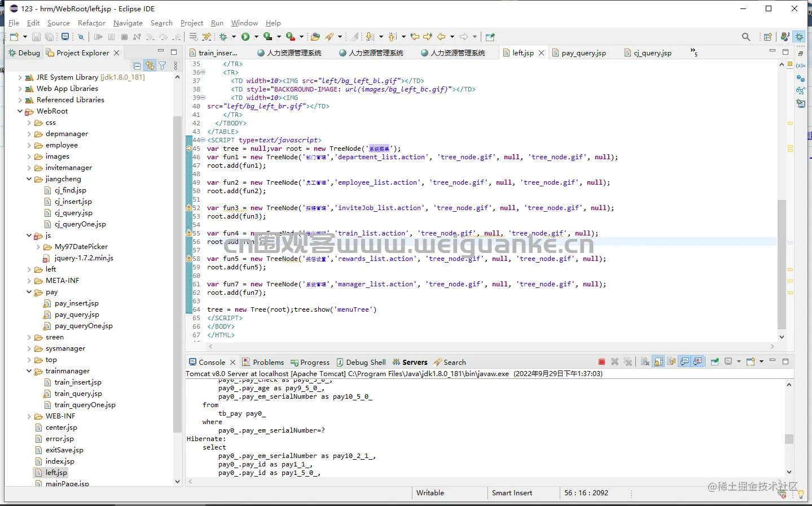Screen dimensions: 812x506
Task: Switch to the pay_query.jsp editor tab
Action: point(579,53)
